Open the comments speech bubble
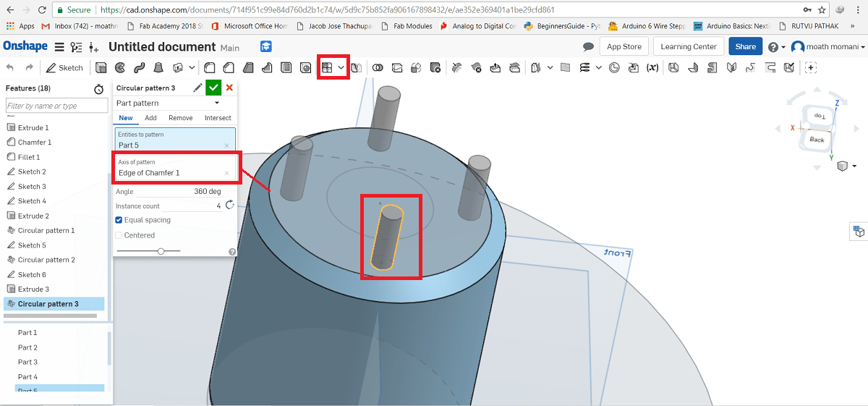 pos(589,46)
